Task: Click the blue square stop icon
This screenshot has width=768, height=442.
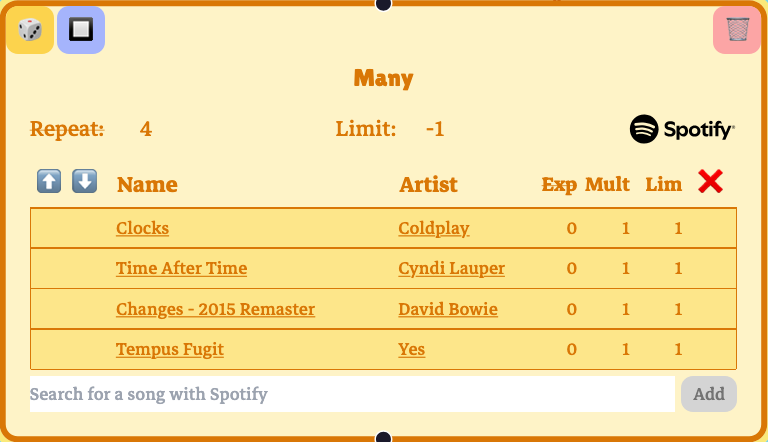Action: point(81,30)
